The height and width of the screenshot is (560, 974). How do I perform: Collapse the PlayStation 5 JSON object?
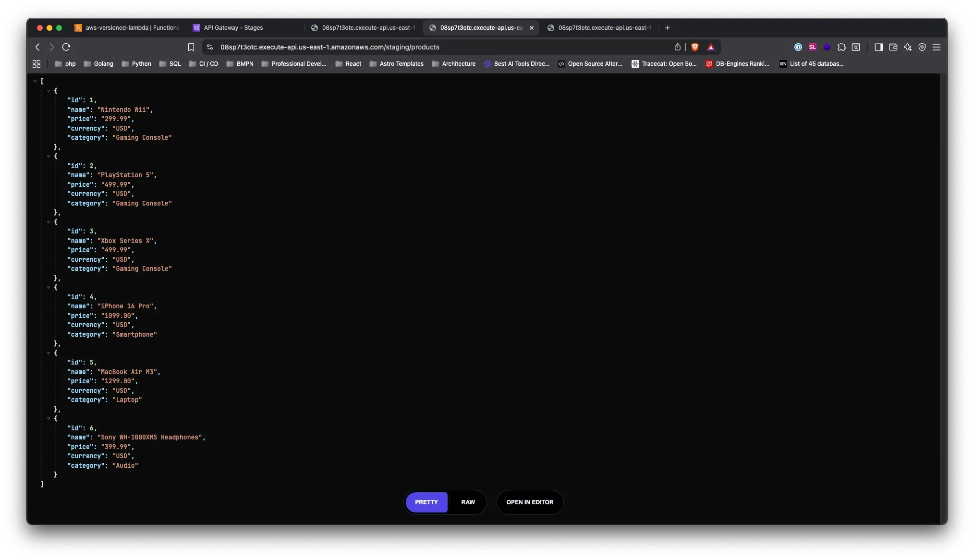(x=48, y=156)
